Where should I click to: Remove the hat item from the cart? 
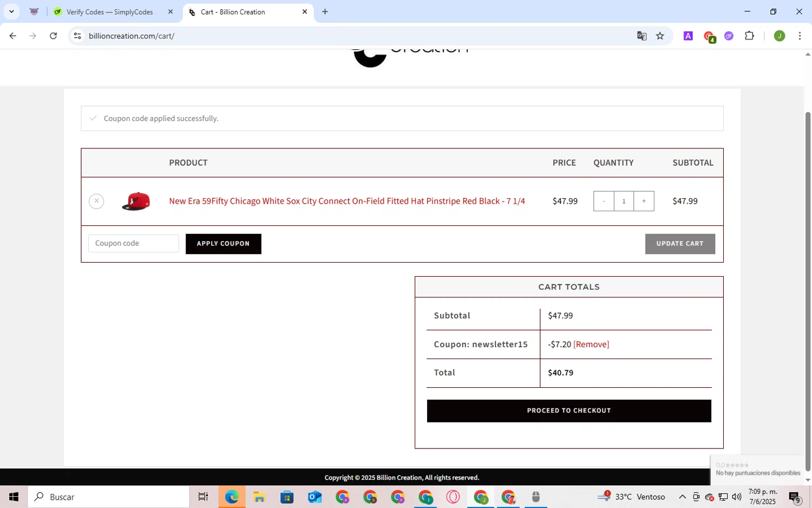[x=96, y=201]
